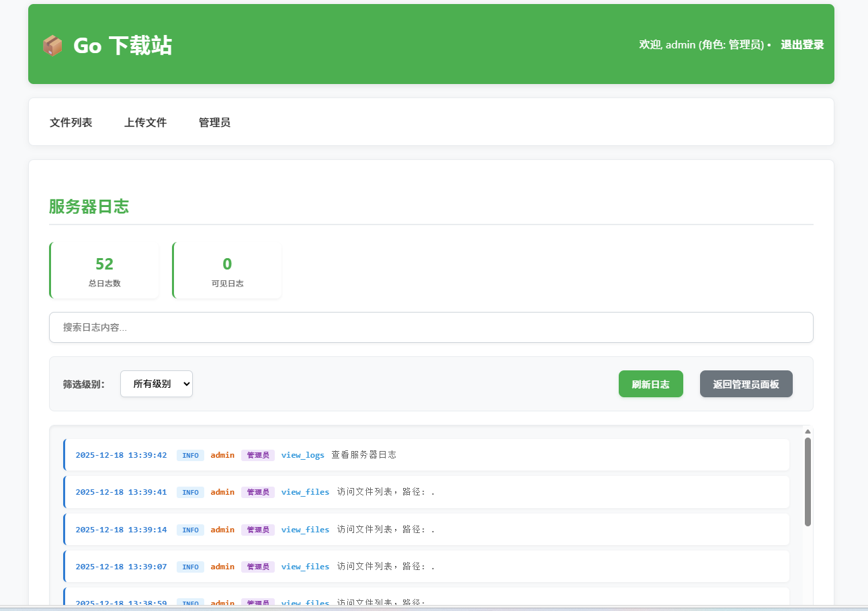
Task: Click INFO badge in the 13:39:42 row
Action: coord(190,455)
